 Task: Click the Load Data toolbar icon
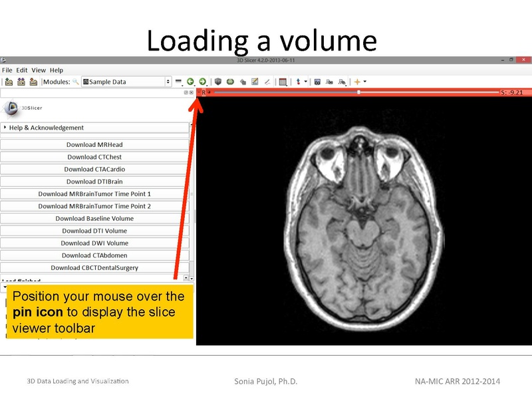(9, 82)
